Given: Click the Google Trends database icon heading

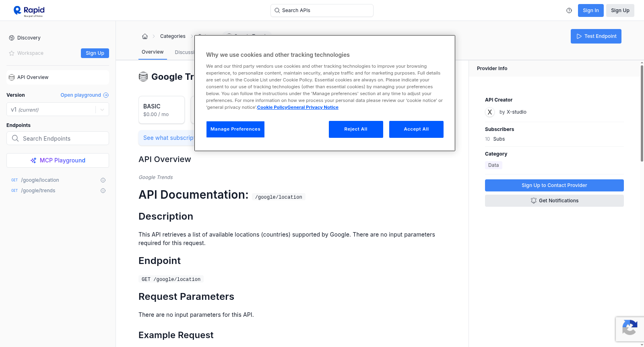Looking at the screenshot, I should click(143, 77).
